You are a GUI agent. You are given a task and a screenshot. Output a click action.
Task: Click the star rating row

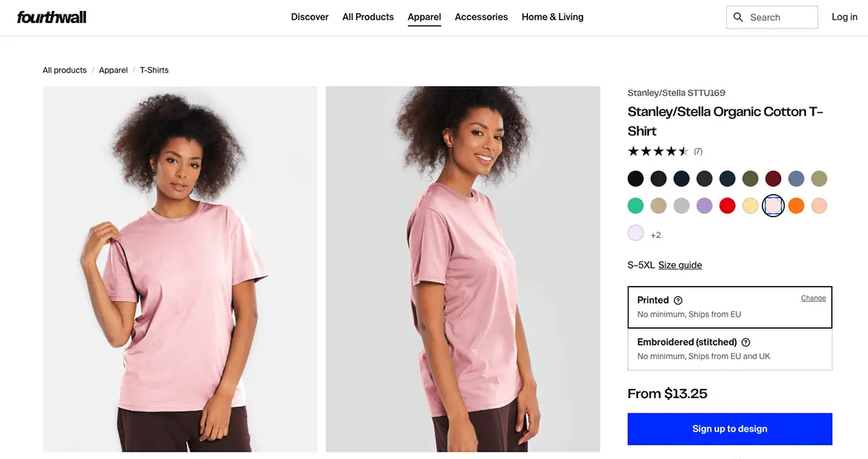point(658,151)
